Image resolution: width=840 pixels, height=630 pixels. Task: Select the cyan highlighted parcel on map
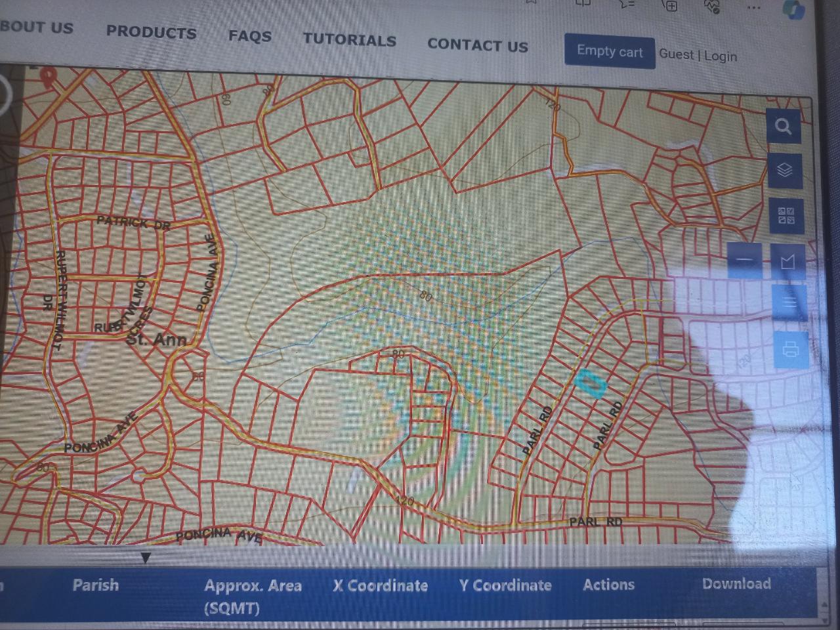(589, 383)
